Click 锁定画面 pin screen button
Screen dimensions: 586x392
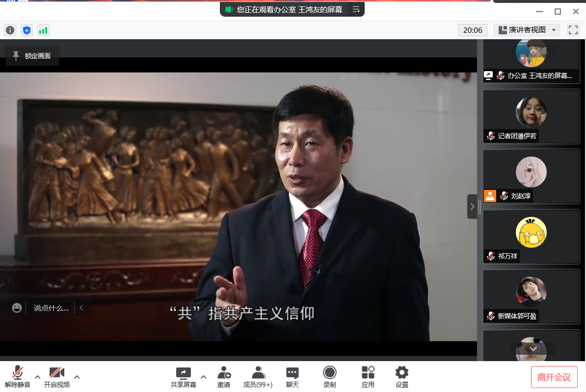point(32,56)
